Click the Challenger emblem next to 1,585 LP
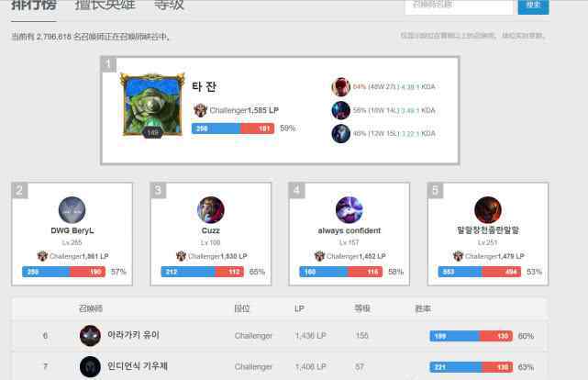This screenshot has width=588, height=380. point(201,110)
